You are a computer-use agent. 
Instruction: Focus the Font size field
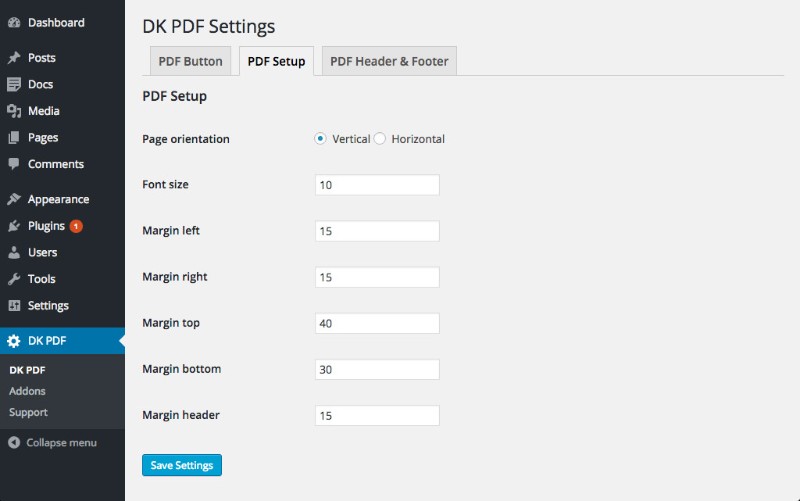(x=377, y=185)
